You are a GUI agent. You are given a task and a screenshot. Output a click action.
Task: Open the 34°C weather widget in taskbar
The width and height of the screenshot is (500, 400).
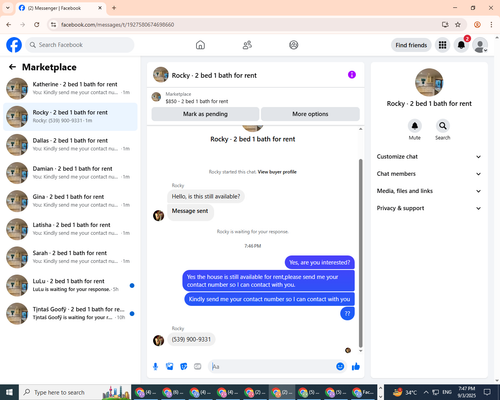pyautogui.click(x=405, y=392)
